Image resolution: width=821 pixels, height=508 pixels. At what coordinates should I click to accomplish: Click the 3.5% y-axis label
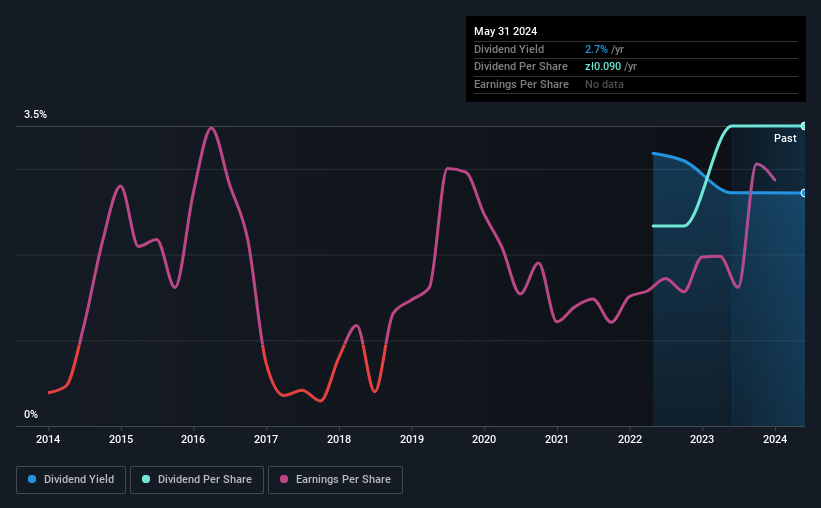point(35,114)
